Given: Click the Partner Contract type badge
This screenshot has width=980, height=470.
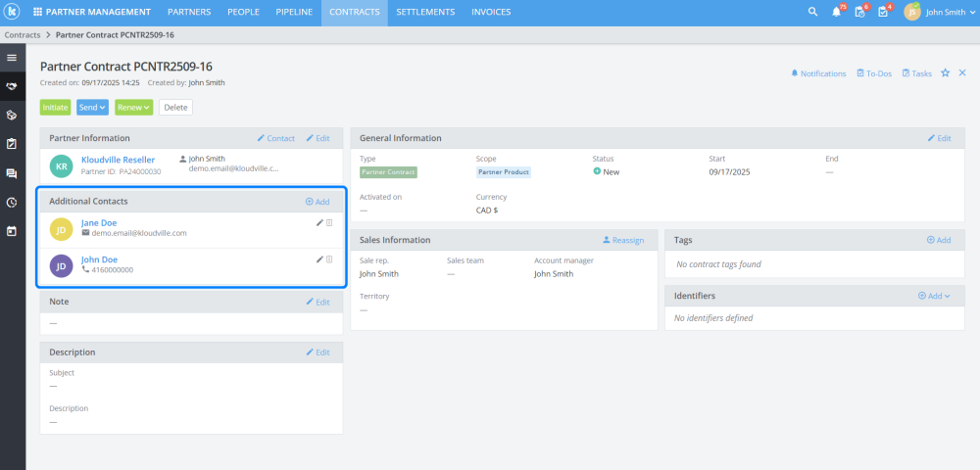Looking at the screenshot, I should click(x=388, y=172).
